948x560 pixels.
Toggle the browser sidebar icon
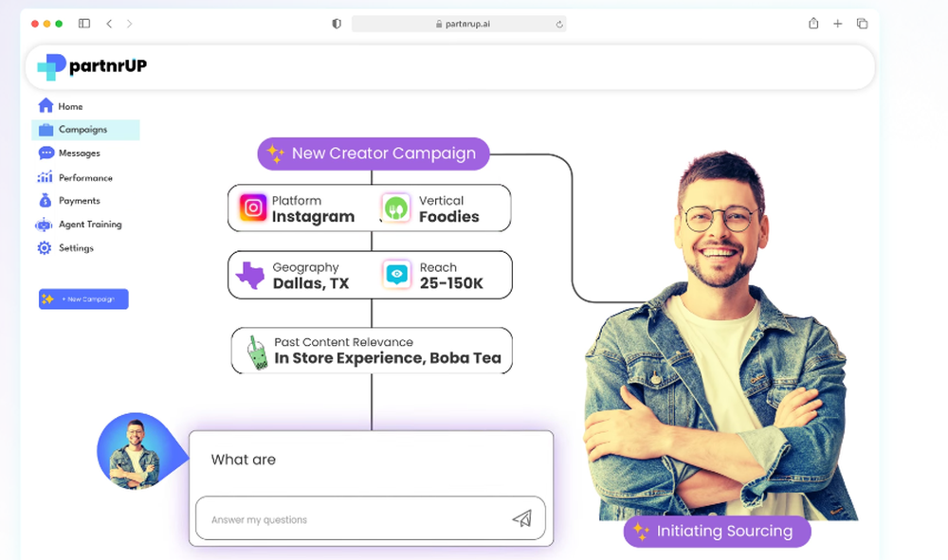point(84,24)
